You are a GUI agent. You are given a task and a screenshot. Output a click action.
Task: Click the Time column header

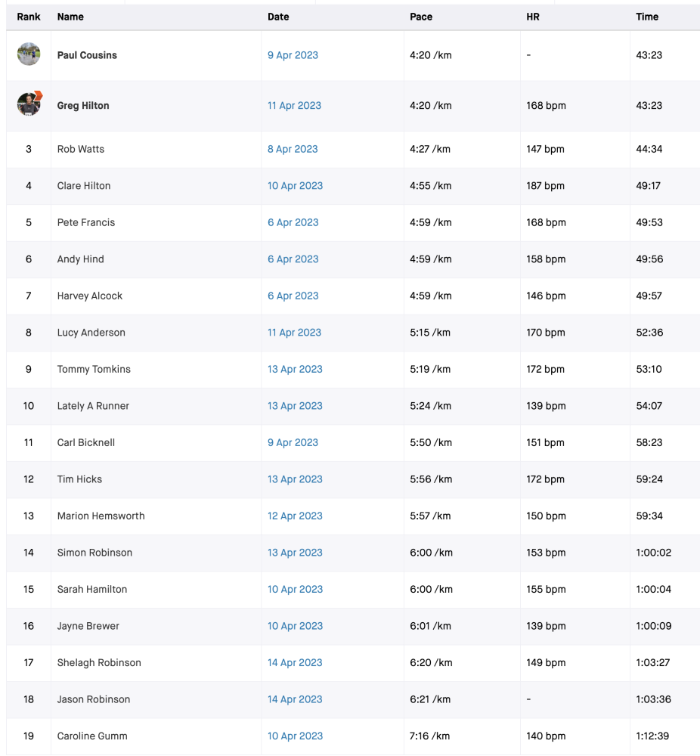[x=647, y=17]
